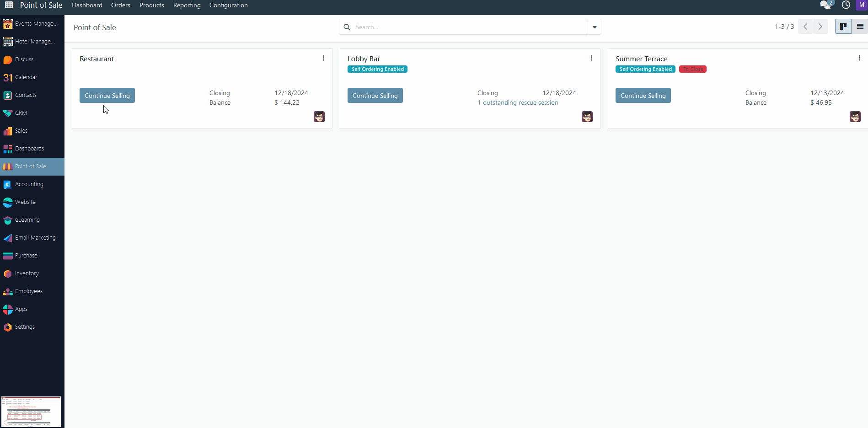
Task: Click closing date 12/13/2024
Action: (827, 93)
